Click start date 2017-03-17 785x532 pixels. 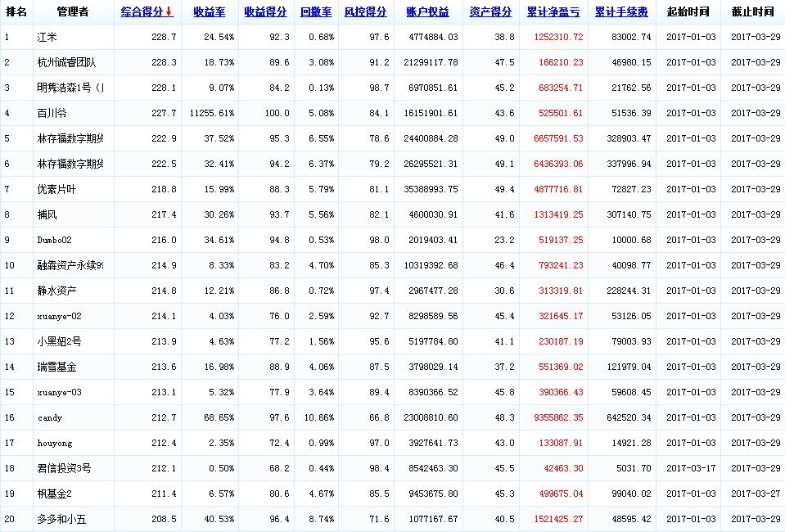(691, 468)
